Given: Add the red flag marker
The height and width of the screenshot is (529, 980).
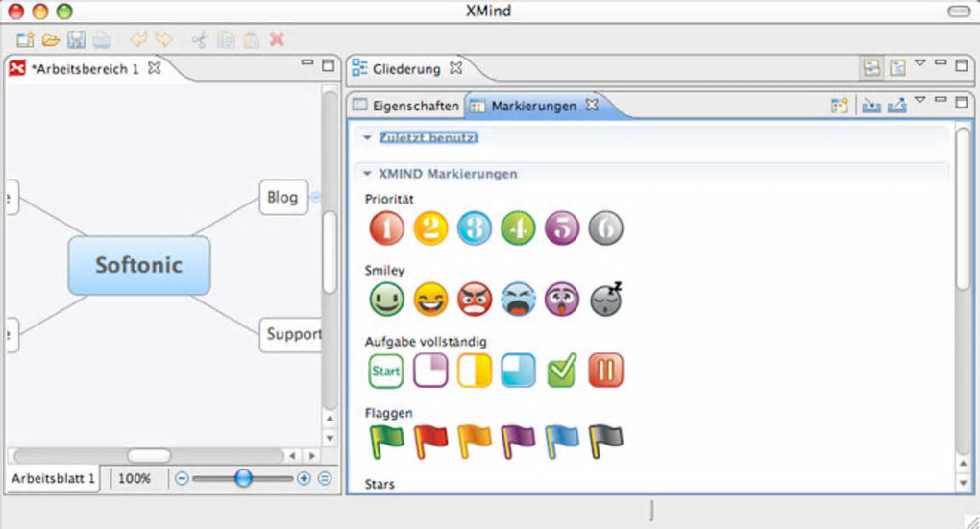Looking at the screenshot, I should coord(430,442).
